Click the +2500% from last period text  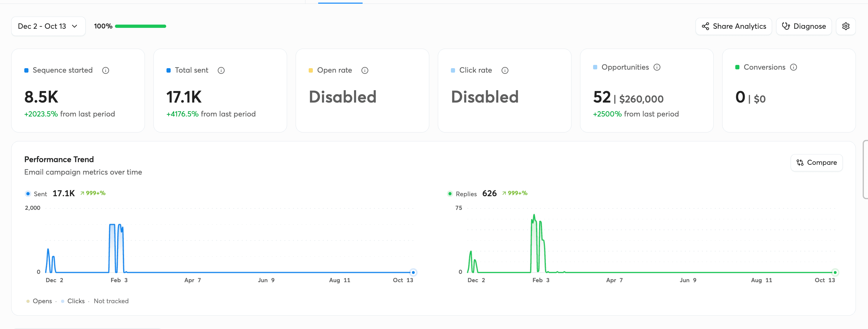(x=636, y=114)
